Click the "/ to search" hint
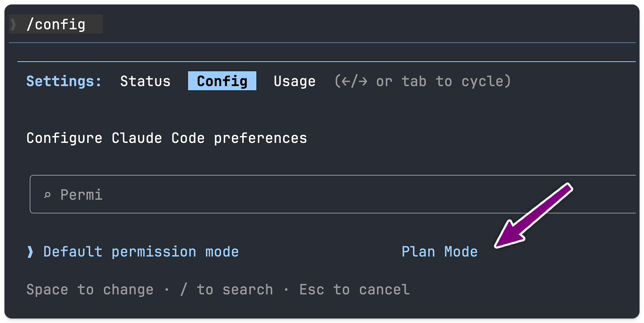The width and height of the screenshot is (644, 323). pyautogui.click(x=226, y=290)
